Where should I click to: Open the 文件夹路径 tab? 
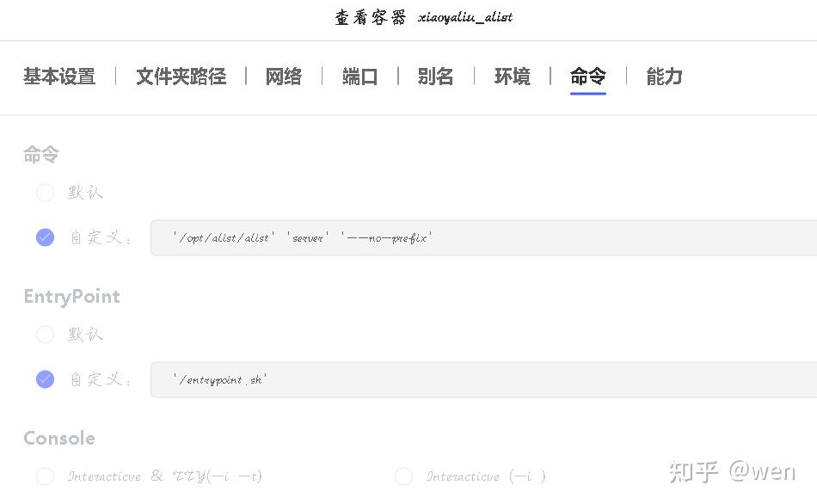coord(181,77)
